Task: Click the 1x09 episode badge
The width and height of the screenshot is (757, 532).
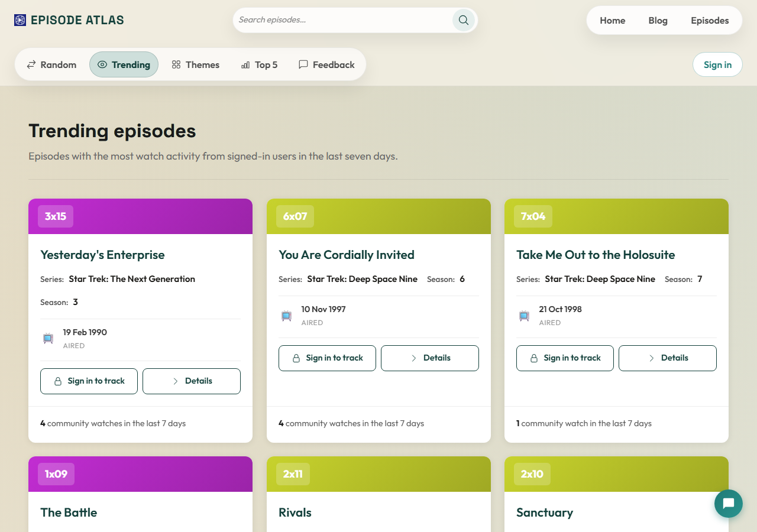Action: [x=56, y=474]
